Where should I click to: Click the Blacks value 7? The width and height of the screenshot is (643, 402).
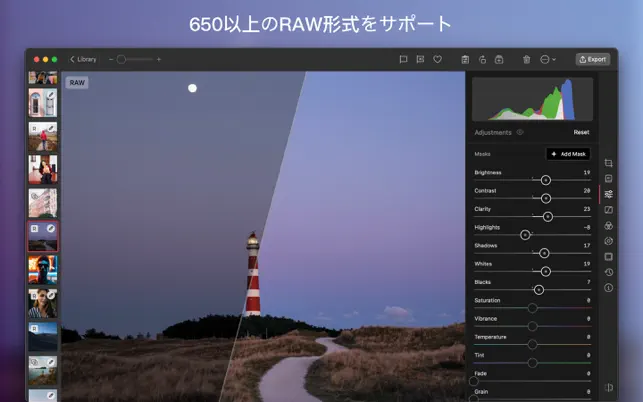pyautogui.click(x=588, y=282)
